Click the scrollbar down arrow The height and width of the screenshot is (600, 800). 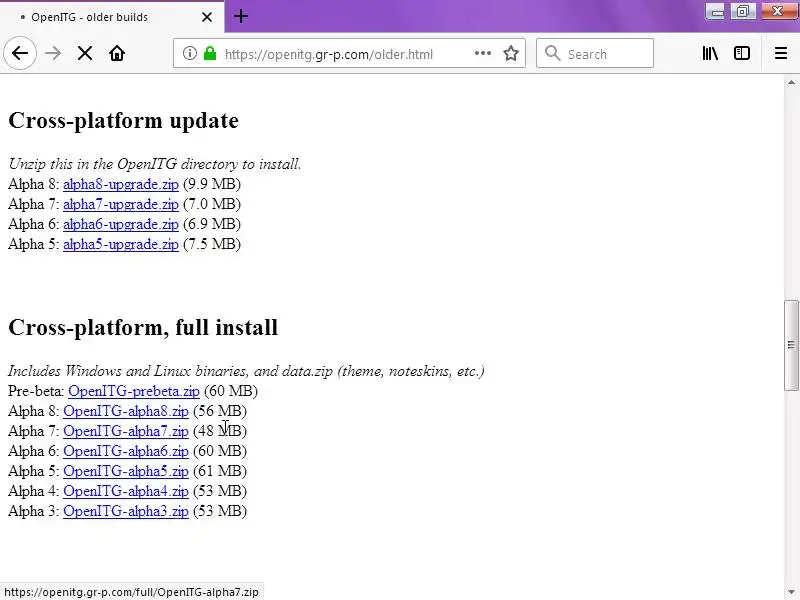(791, 592)
